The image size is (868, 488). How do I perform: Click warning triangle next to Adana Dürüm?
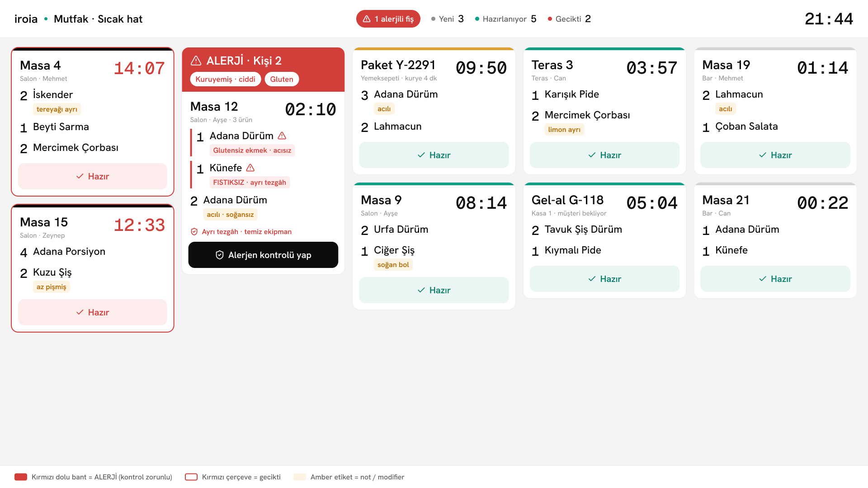tap(282, 136)
